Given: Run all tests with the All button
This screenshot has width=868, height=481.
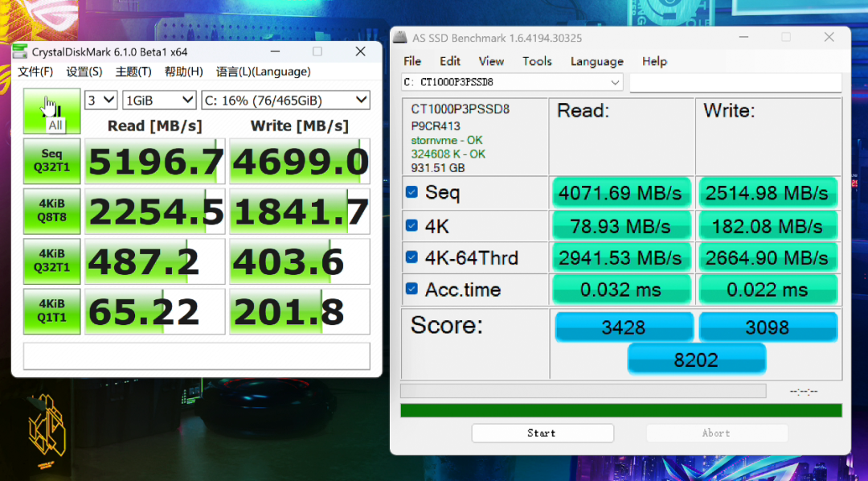Looking at the screenshot, I should (x=51, y=111).
